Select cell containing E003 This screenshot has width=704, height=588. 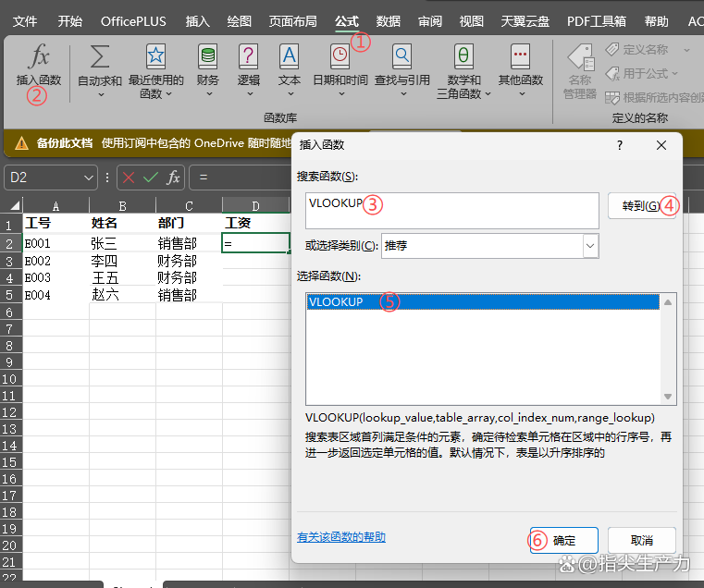point(56,278)
